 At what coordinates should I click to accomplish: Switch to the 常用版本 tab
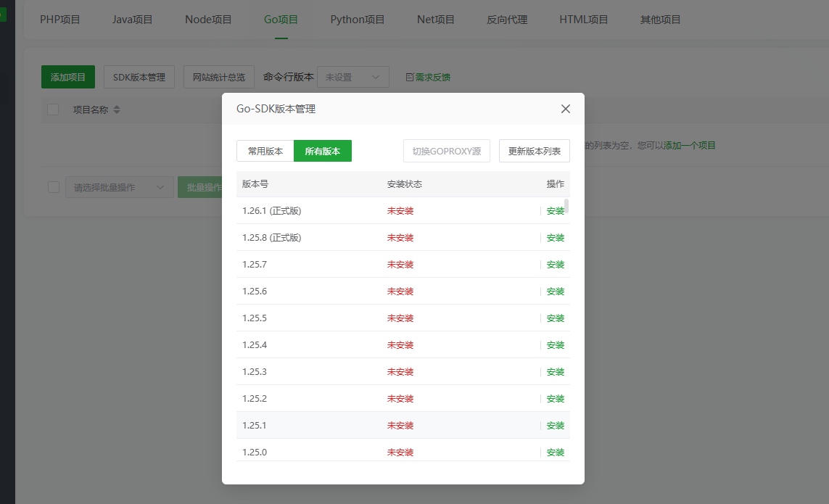265,151
